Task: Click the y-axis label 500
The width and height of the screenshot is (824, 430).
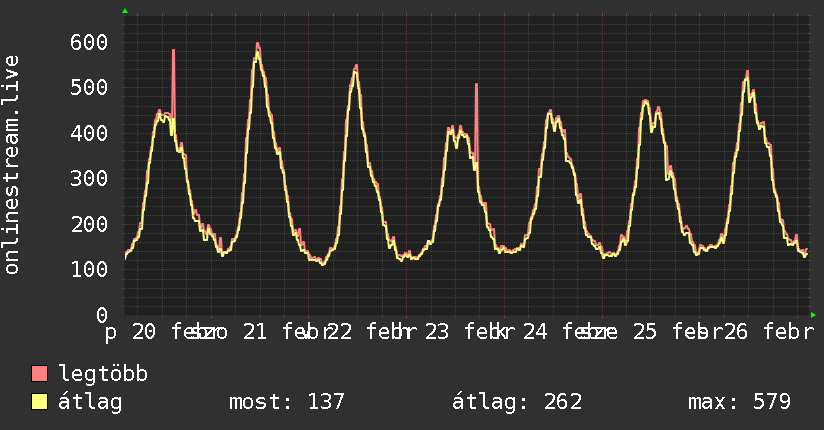Action: click(89, 87)
